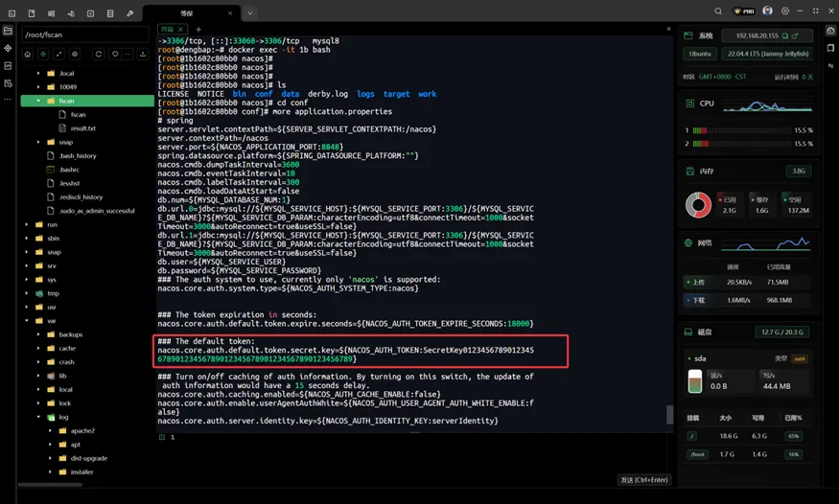The image size is (839, 504).
Task: Click the home directory icon in file toolbar
Action: click(x=29, y=54)
